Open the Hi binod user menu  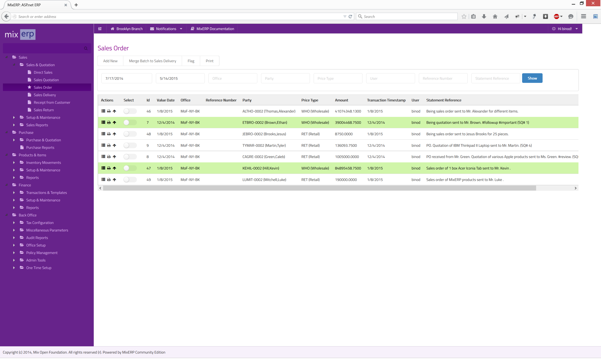coord(565,29)
